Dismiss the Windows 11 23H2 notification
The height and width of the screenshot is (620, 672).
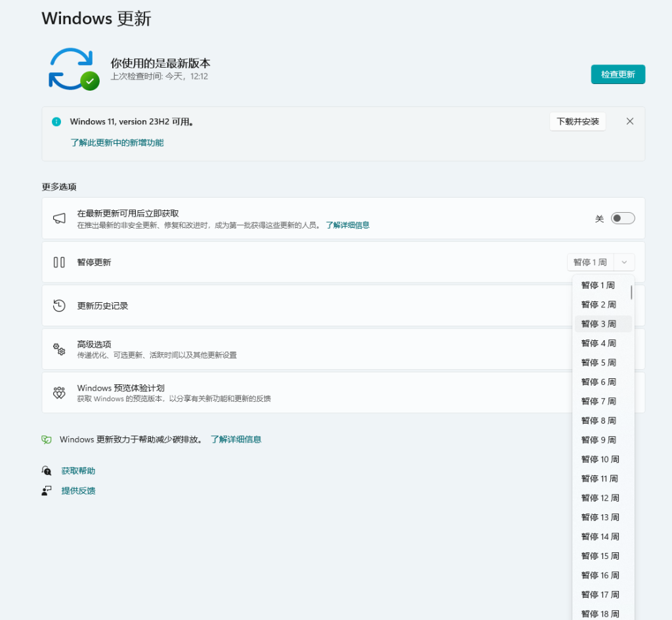(x=630, y=122)
